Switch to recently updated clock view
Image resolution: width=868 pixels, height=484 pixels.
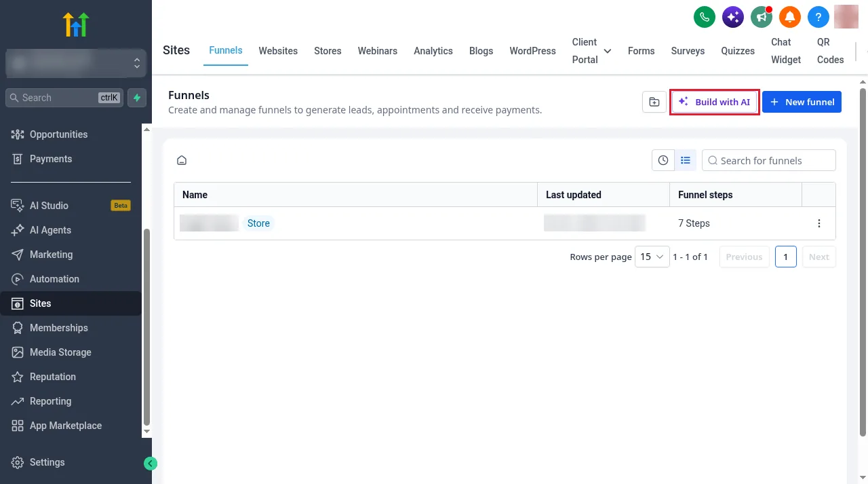[663, 160]
